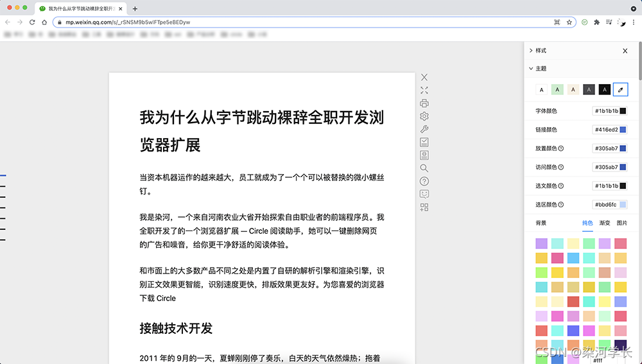This screenshot has height=364, width=642.
Task: Toggle reader fullscreen mode
Action: pyautogui.click(x=424, y=90)
